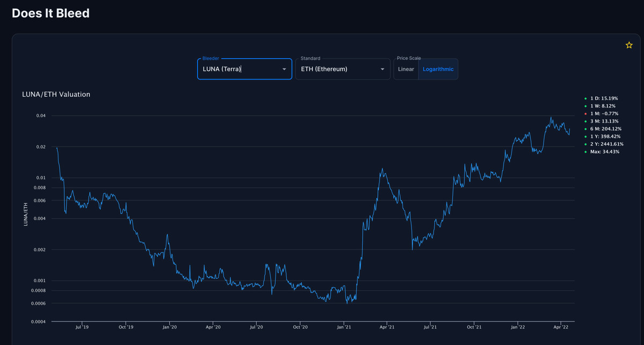Select the Logarithmic price scale
This screenshot has width=644, height=345.
point(438,69)
